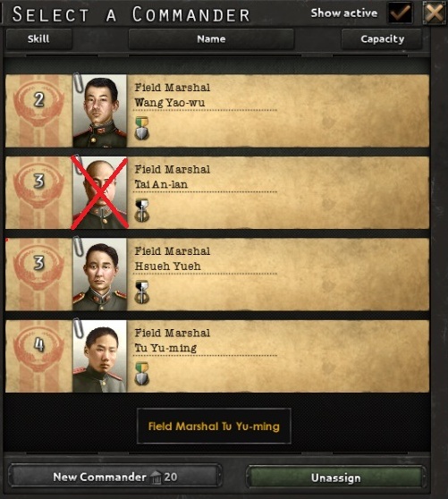Close the Select a Commander window
448x499 pixels.
435,13
